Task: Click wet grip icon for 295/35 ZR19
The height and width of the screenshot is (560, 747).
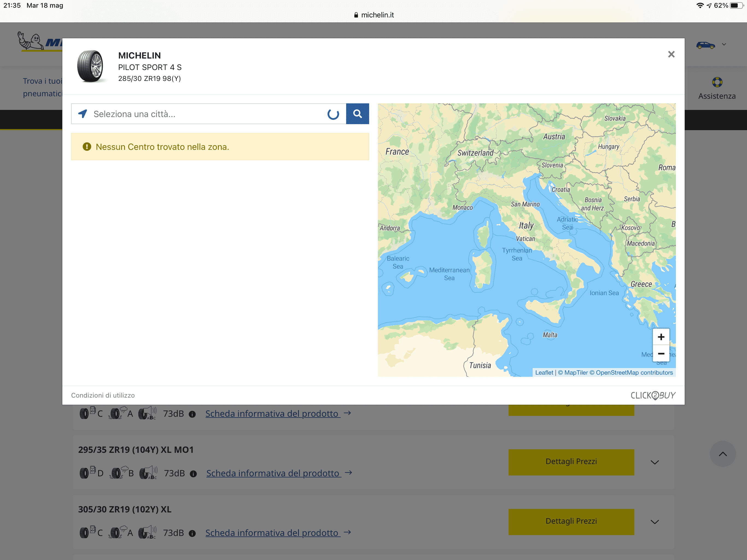Action: [x=119, y=472]
